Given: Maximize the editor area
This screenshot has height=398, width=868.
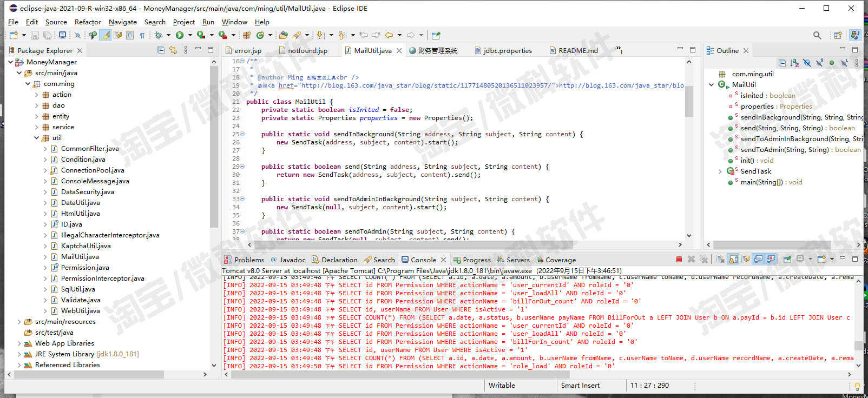Looking at the screenshot, I should 693,49.
